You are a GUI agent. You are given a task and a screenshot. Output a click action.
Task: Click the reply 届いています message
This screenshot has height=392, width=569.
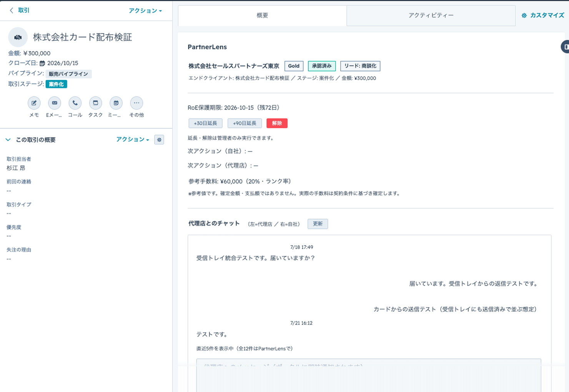click(x=473, y=284)
